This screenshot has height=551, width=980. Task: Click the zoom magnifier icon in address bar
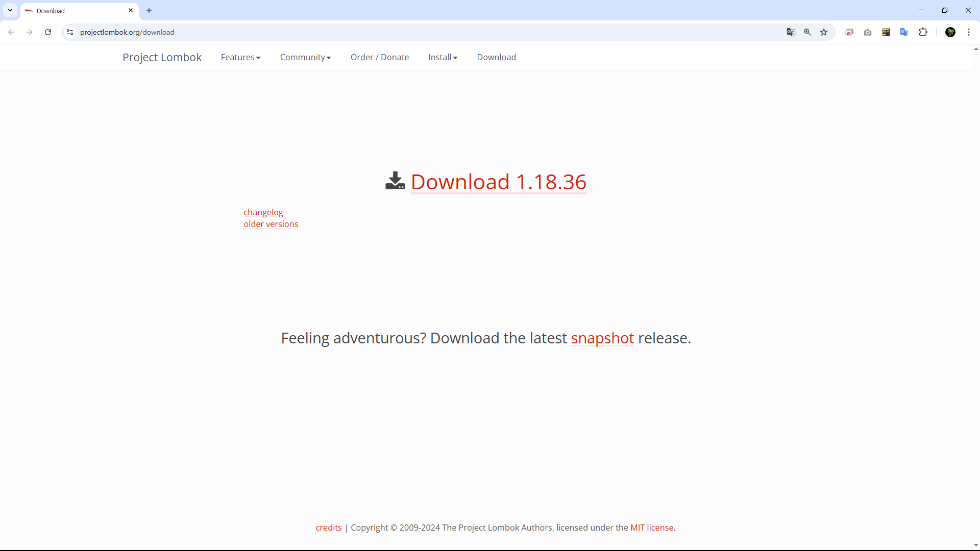click(x=807, y=32)
